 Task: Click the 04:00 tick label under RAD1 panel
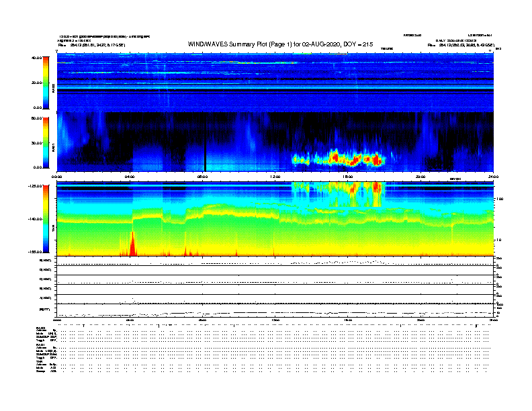[x=130, y=177]
